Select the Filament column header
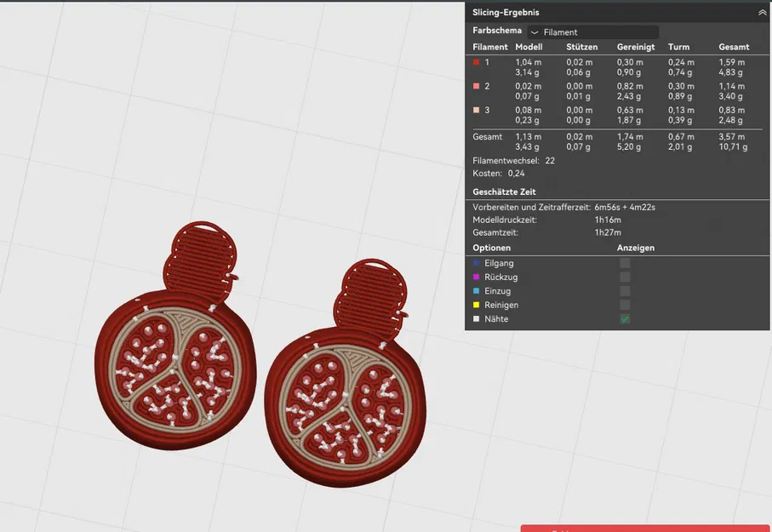The height and width of the screenshot is (532, 772). tap(490, 47)
